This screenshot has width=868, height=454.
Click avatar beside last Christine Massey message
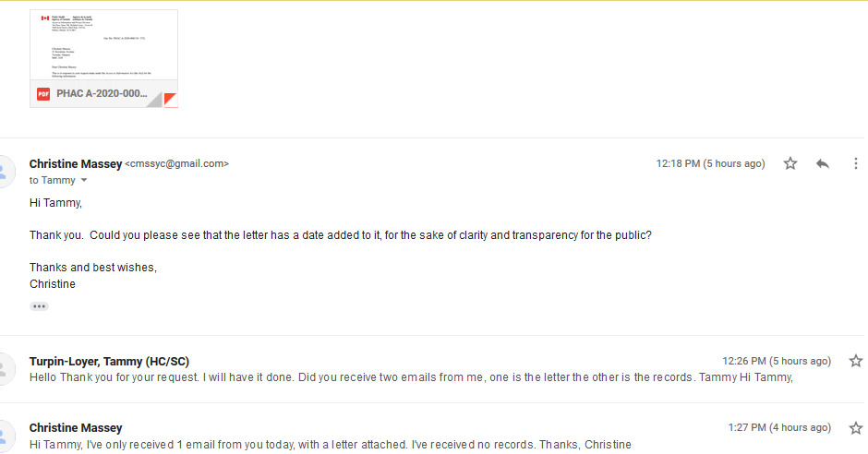pyautogui.click(x=5, y=436)
